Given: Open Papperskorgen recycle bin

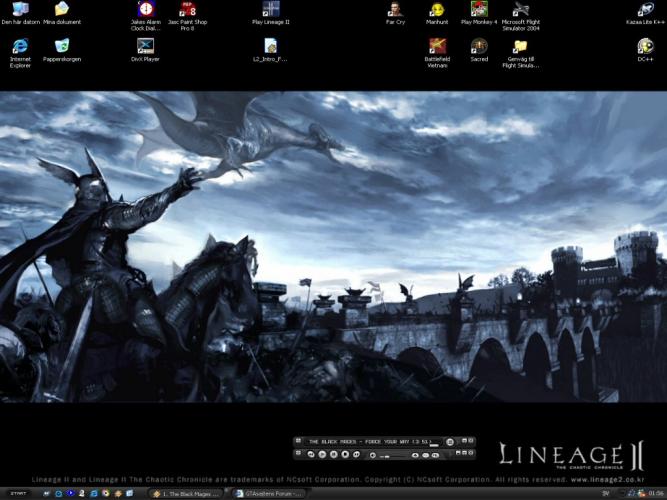Looking at the screenshot, I should (62, 46).
